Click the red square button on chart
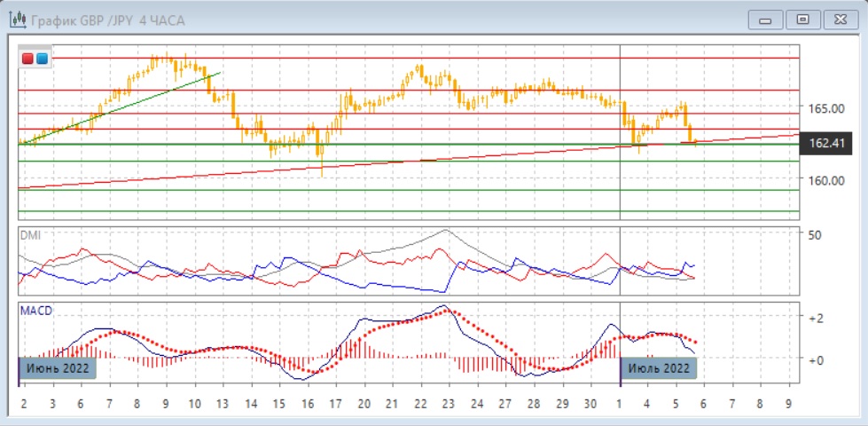This screenshot has height=426, width=868. [x=28, y=59]
